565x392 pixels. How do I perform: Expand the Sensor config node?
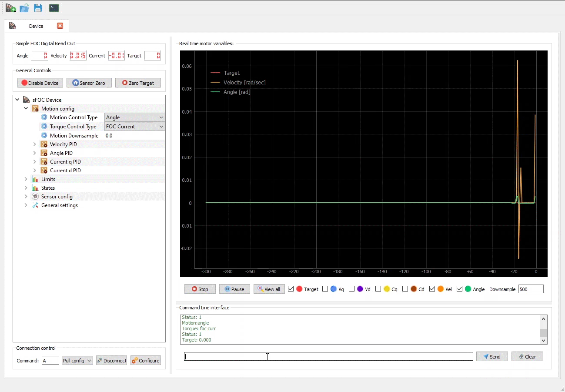pos(26,197)
